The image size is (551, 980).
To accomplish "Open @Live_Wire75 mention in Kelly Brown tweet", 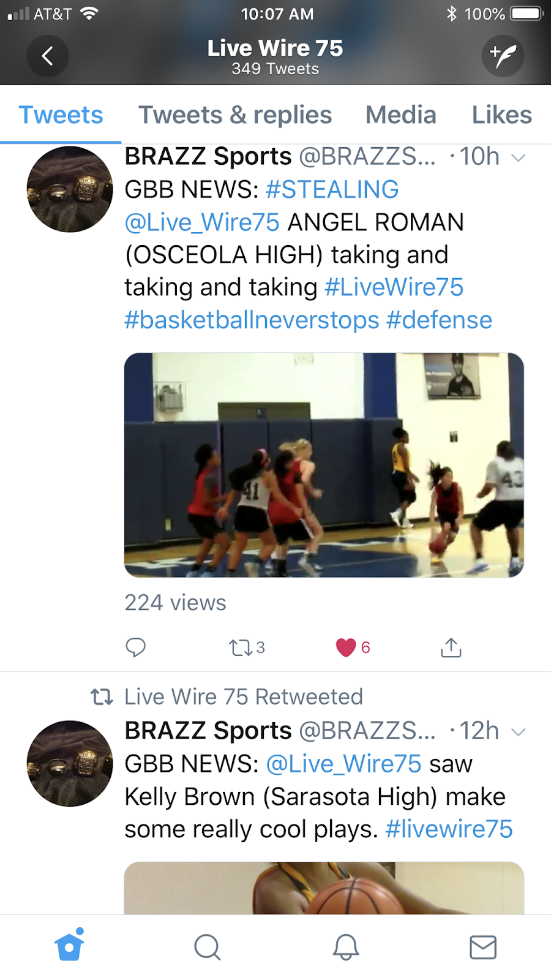I will click(344, 764).
